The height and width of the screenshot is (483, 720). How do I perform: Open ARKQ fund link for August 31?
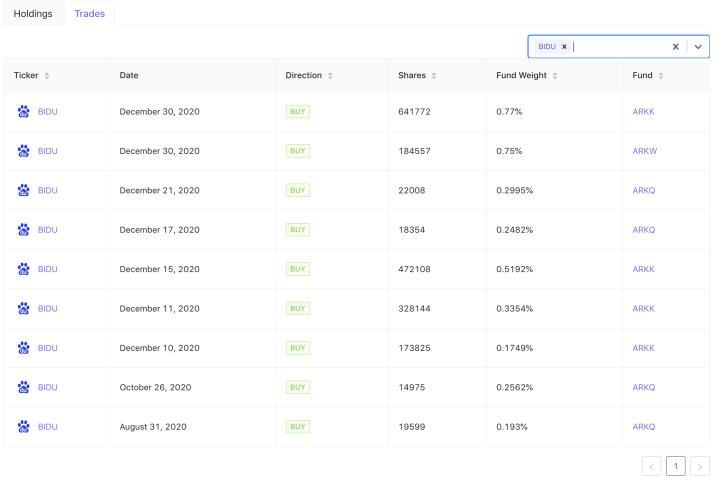click(x=644, y=427)
